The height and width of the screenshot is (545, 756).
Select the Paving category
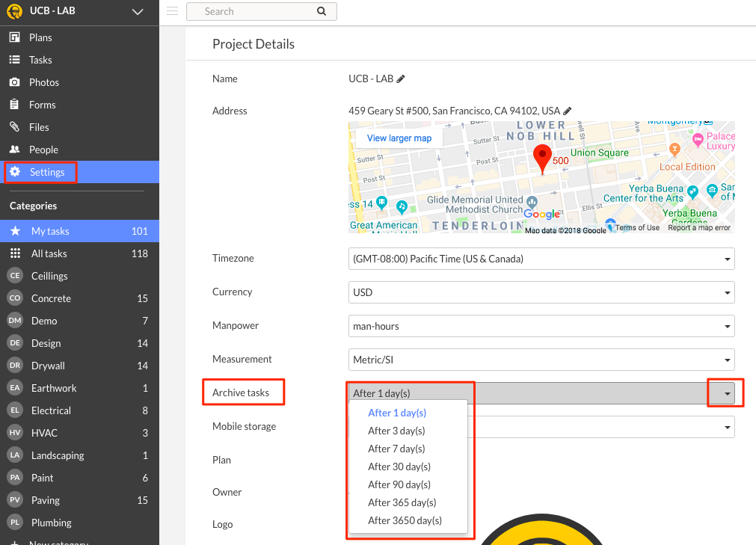79,499
